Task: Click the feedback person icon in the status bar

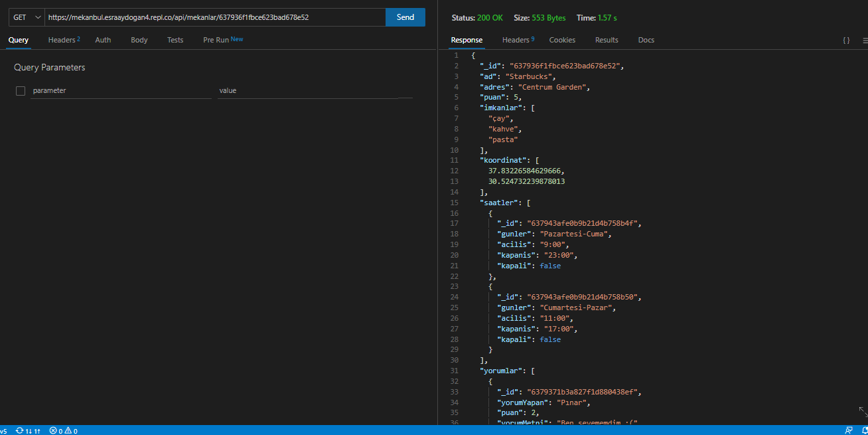Action: pyautogui.click(x=848, y=430)
